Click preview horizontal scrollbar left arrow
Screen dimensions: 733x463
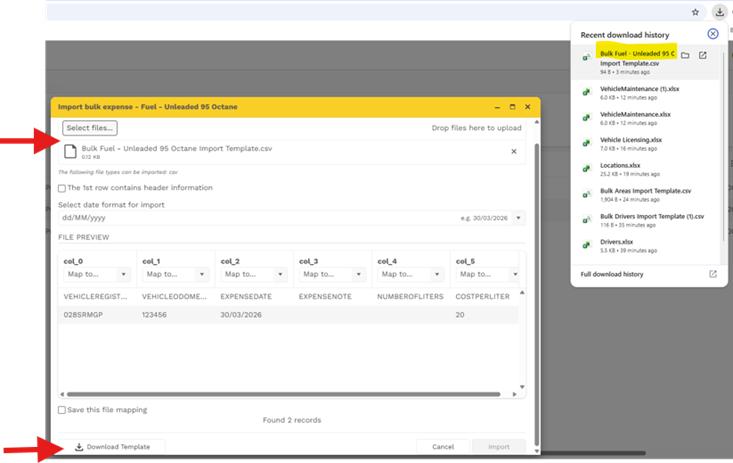[62, 394]
